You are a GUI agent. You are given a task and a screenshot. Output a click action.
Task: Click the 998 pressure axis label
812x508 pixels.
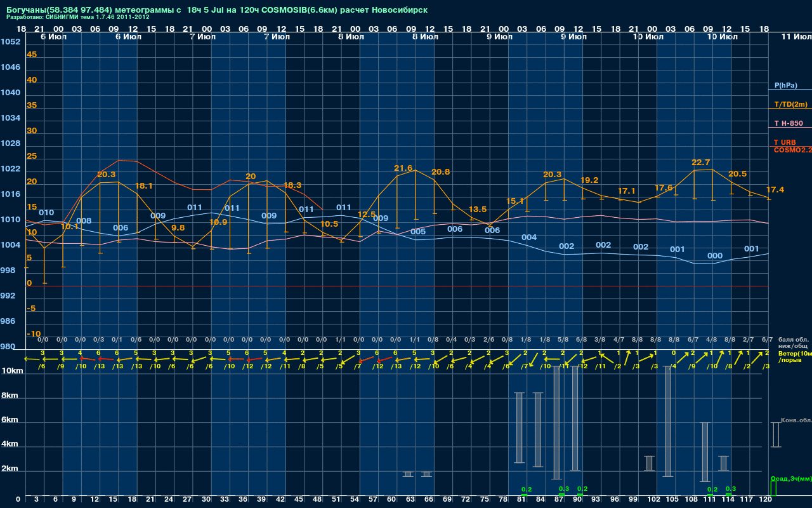(x=8, y=271)
